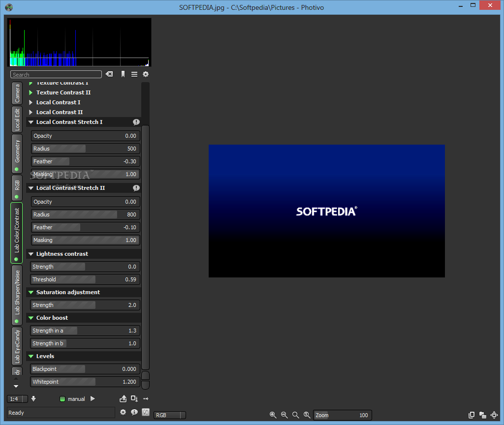The image size is (504, 425).
Task: Switch to the RGB tab
Action: pos(17,188)
